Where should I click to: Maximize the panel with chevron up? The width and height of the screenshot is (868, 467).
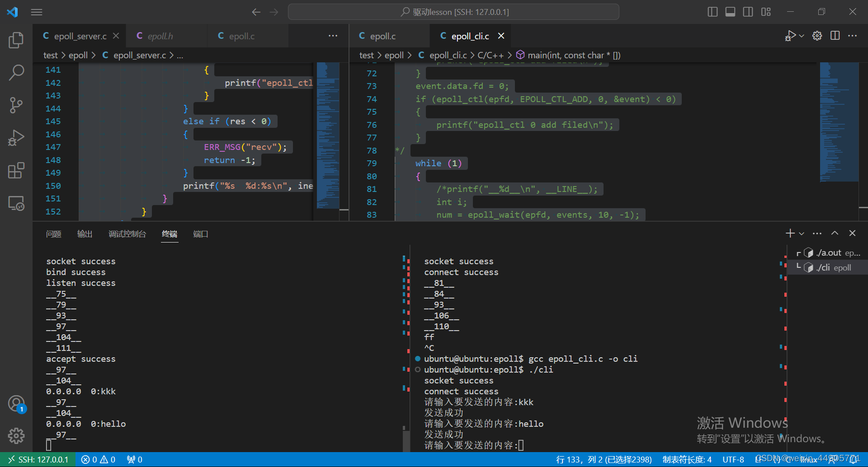tap(835, 233)
